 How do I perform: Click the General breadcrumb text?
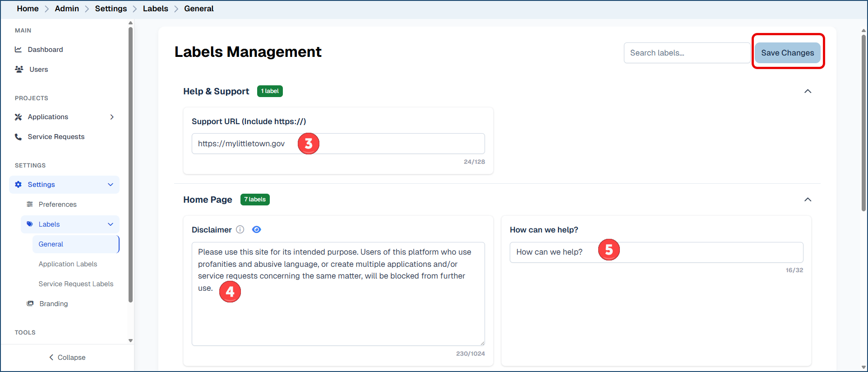[199, 9]
